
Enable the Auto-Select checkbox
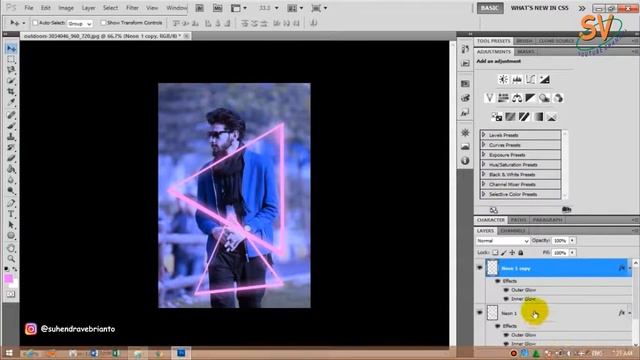point(35,23)
